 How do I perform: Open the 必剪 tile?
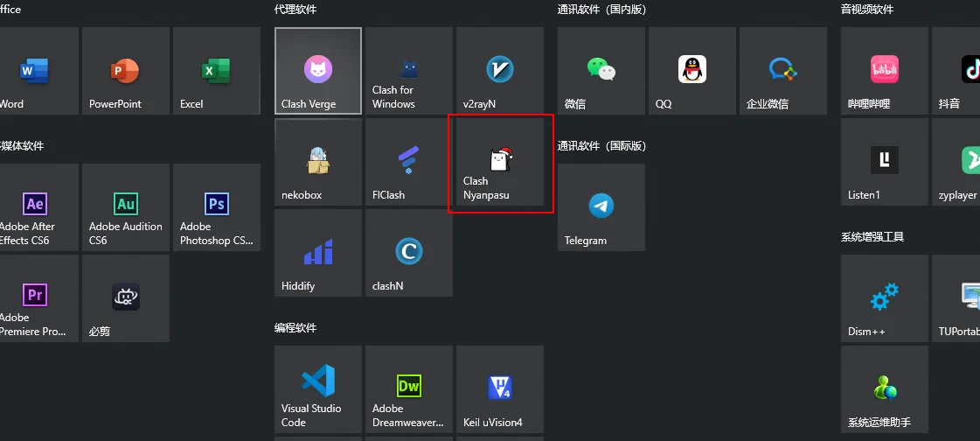click(x=126, y=298)
